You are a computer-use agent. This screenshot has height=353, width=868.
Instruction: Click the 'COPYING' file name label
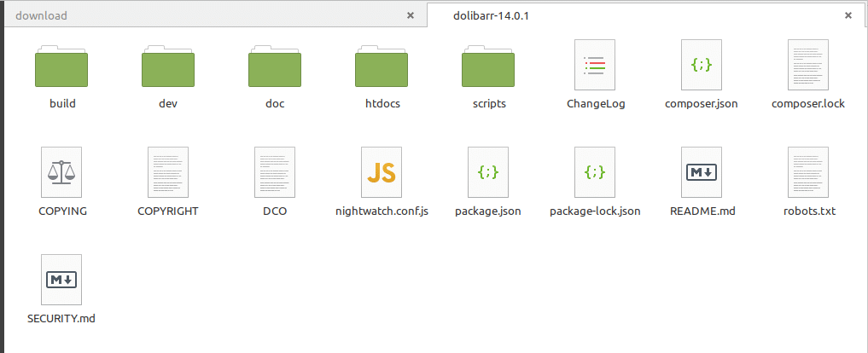62,211
